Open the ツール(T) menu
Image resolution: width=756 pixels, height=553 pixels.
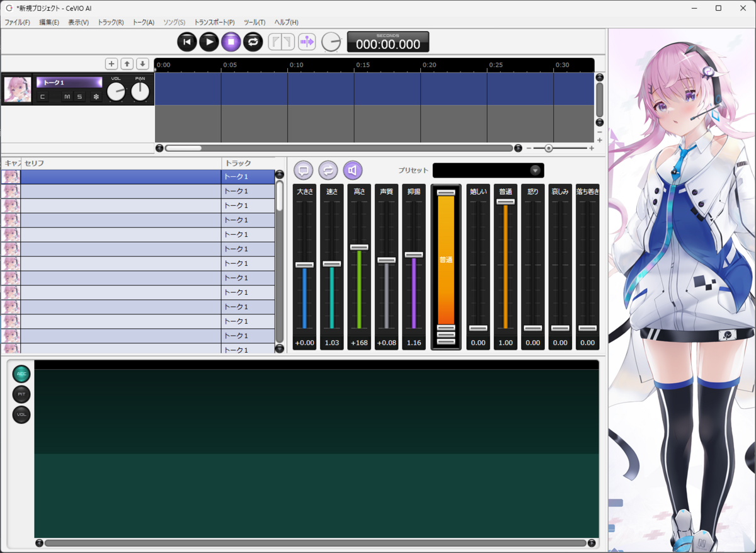pos(255,22)
